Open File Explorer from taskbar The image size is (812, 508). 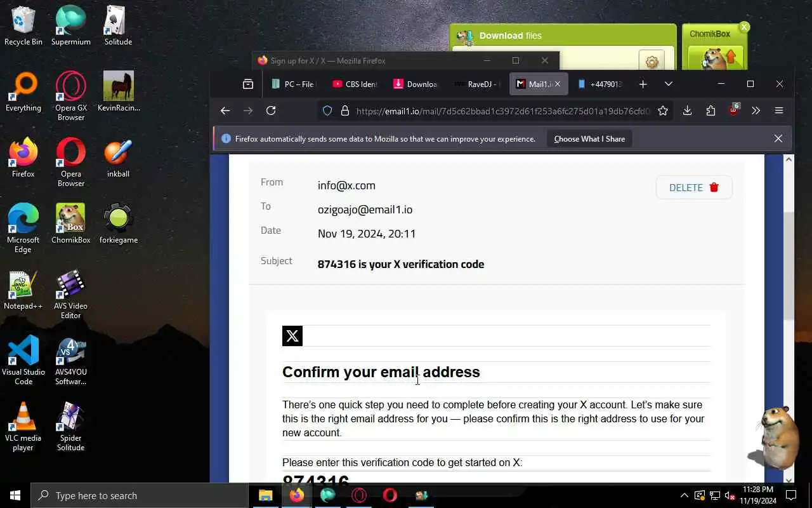(266, 495)
